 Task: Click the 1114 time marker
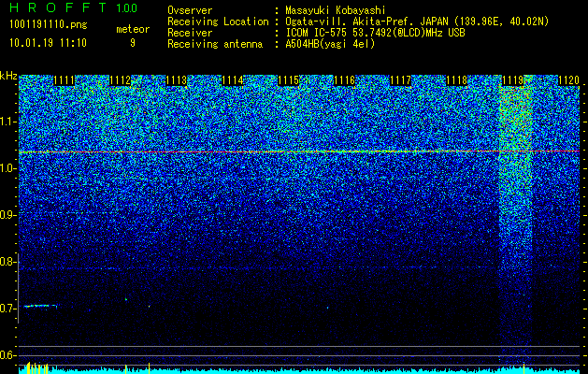[x=233, y=80]
